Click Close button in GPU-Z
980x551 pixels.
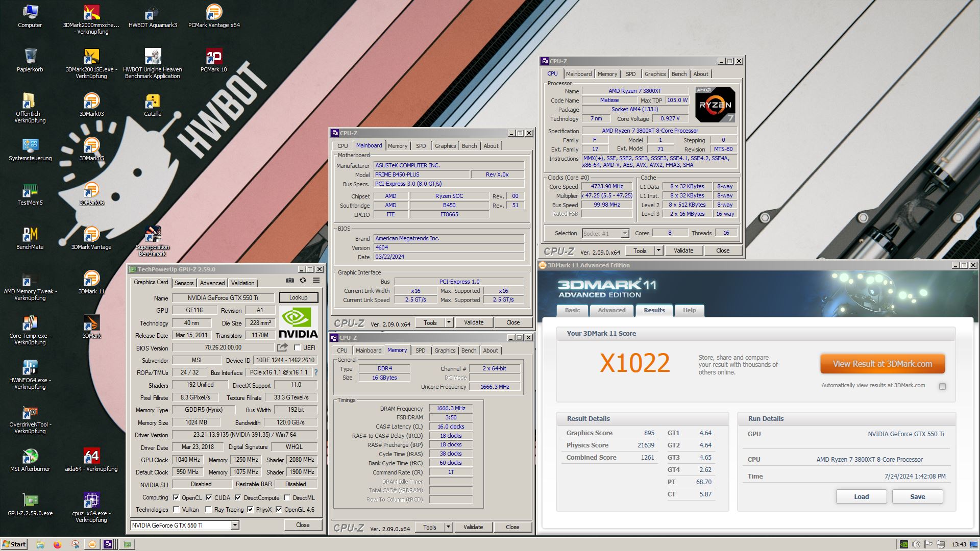[x=303, y=525]
